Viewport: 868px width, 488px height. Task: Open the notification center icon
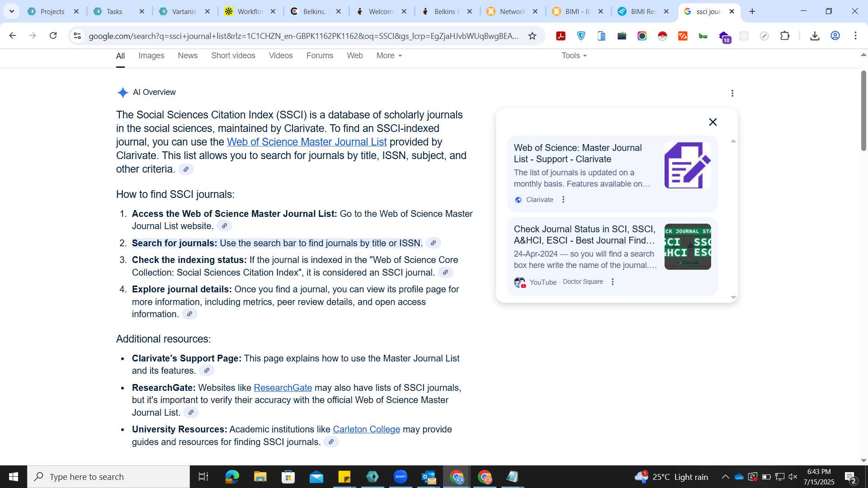click(x=850, y=477)
